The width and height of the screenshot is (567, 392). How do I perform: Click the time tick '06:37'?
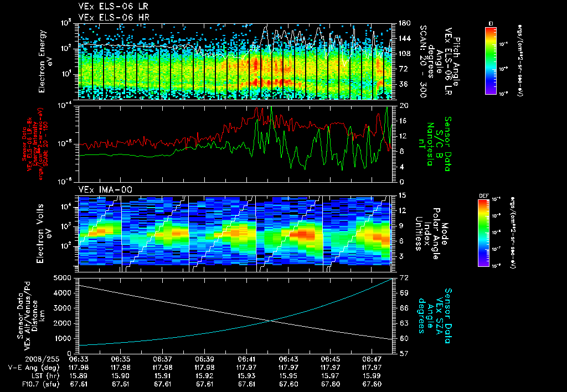coord(162,359)
